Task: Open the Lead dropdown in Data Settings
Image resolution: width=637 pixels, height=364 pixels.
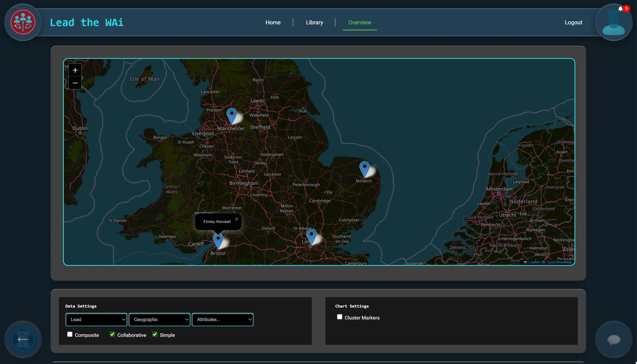Action: pyautogui.click(x=96, y=319)
